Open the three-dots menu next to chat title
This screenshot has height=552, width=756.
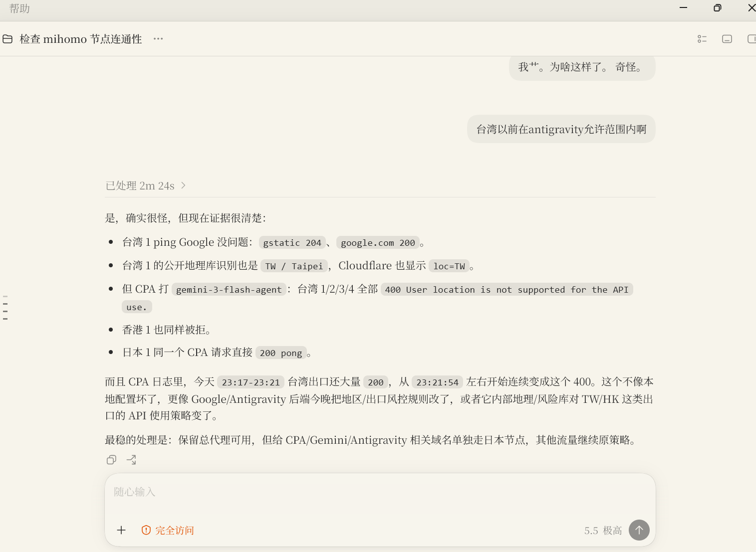coord(158,39)
